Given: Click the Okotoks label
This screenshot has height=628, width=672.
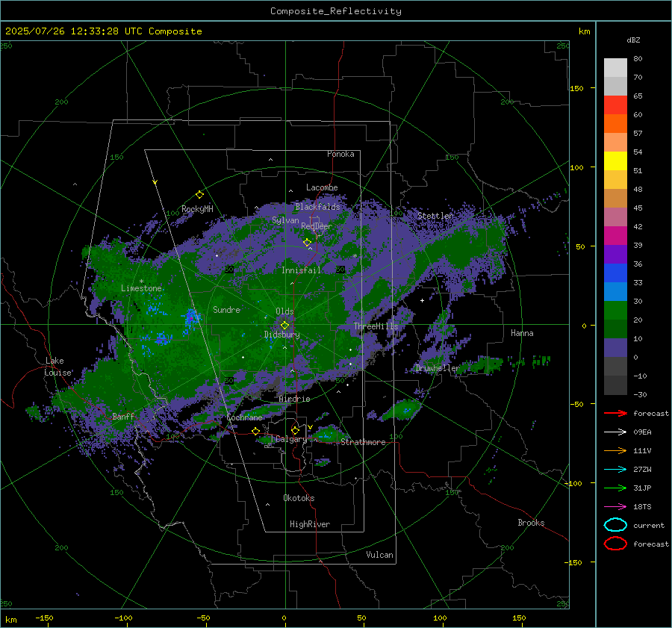Looking at the screenshot, I should pyautogui.click(x=299, y=498).
